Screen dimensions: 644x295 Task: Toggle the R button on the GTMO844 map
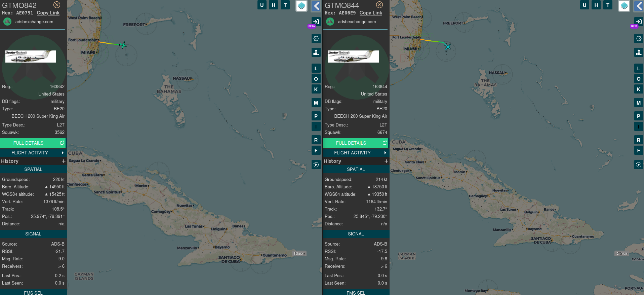coord(639,140)
